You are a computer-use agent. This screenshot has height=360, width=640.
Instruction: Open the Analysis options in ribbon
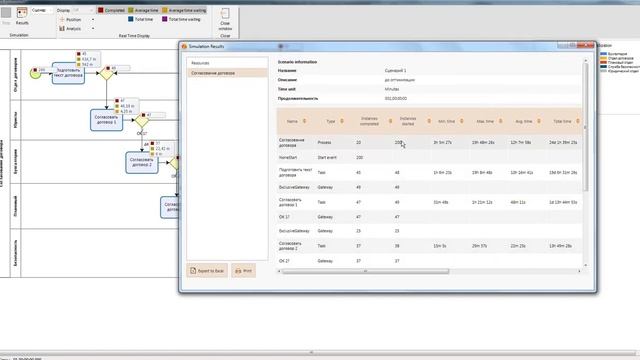(77, 29)
